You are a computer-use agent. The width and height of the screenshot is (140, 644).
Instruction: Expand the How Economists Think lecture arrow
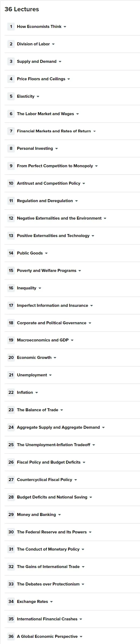point(65,27)
